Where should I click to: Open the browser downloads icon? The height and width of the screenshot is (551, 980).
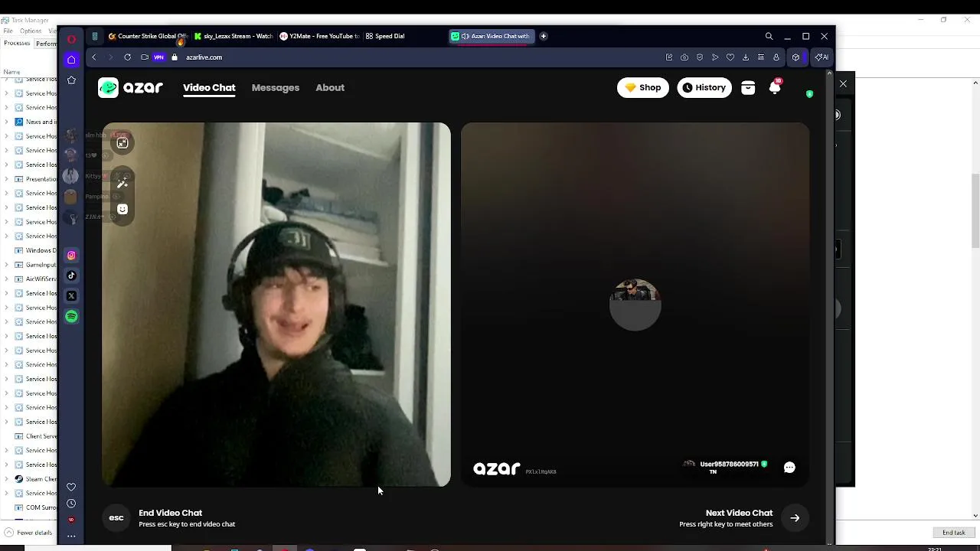pos(746,57)
